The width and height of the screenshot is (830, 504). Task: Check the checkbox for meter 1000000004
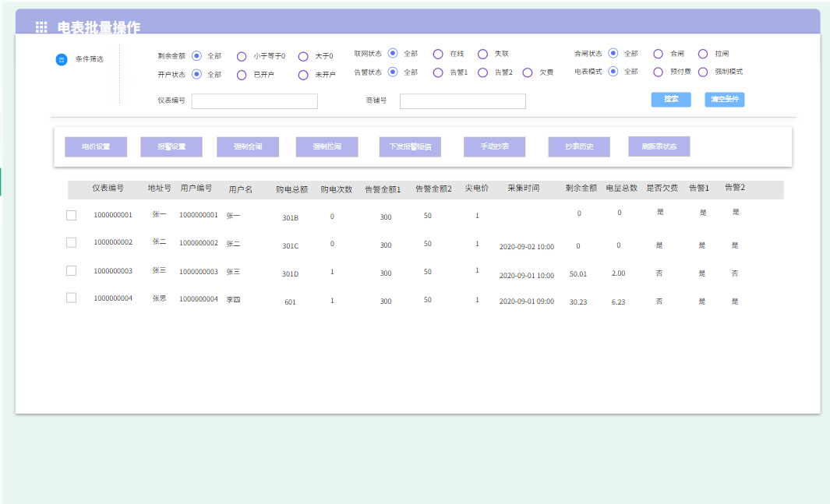[71, 297]
